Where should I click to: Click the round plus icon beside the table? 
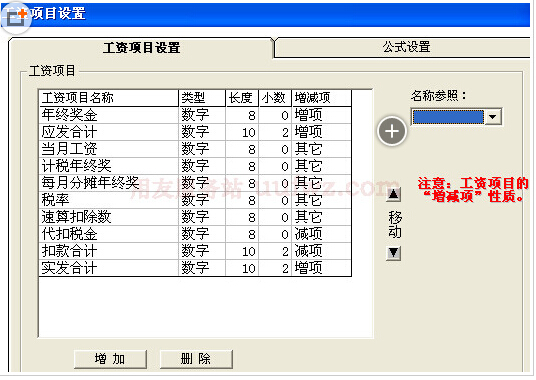click(x=392, y=131)
